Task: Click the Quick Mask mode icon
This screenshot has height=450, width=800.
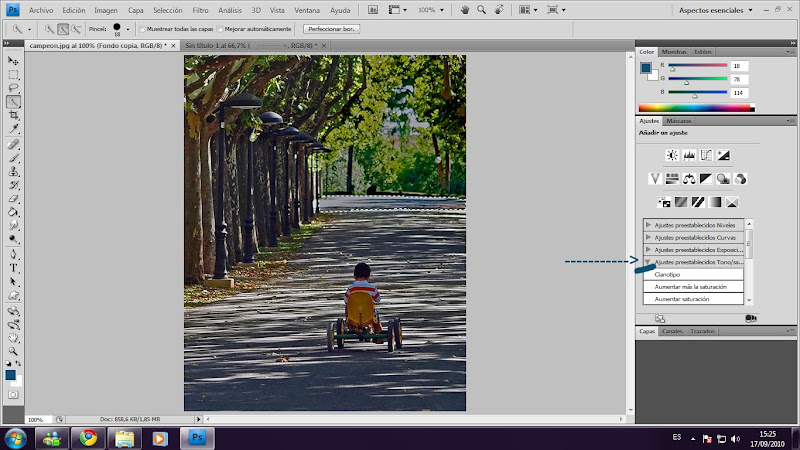Action: tap(14, 394)
